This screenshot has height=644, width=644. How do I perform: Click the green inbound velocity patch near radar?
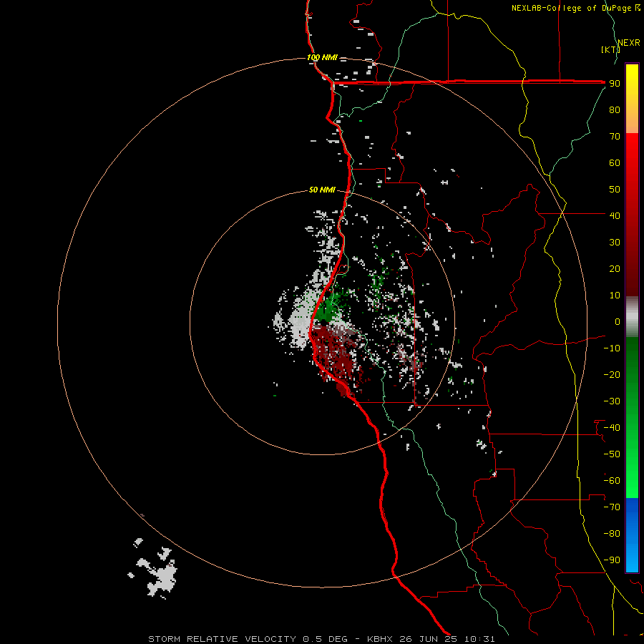pyautogui.click(x=326, y=309)
